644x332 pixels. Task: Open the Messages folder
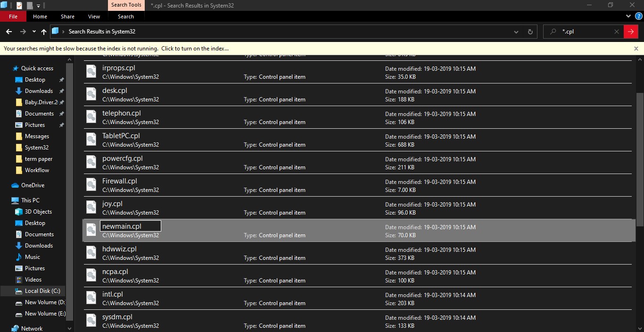pyautogui.click(x=37, y=136)
